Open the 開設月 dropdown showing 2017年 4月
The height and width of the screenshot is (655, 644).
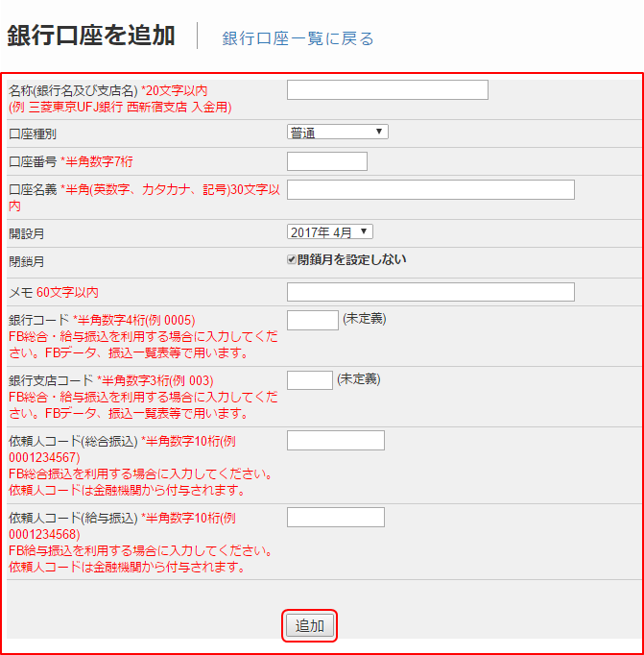click(330, 231)
